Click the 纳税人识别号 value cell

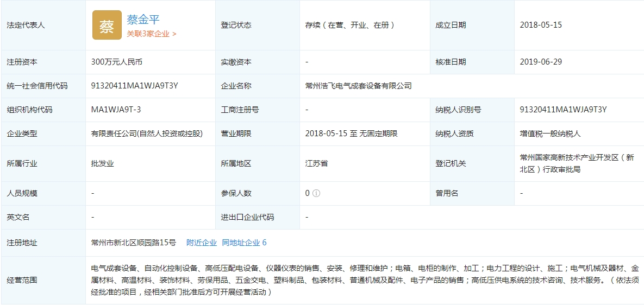coord(563,110)
